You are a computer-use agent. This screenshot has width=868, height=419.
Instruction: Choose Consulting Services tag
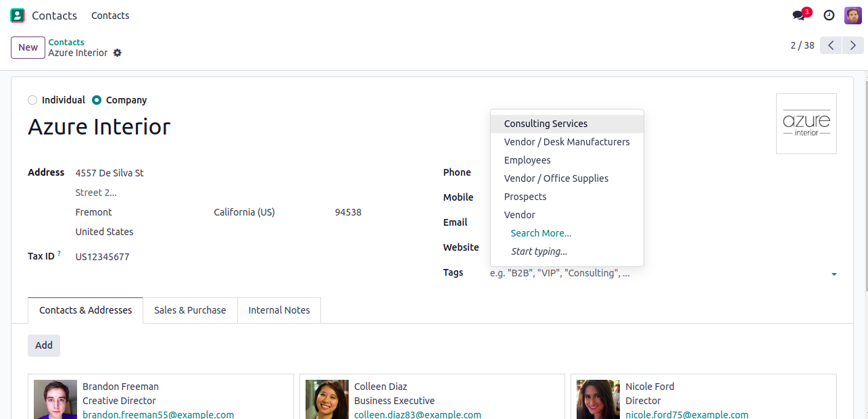567,124
